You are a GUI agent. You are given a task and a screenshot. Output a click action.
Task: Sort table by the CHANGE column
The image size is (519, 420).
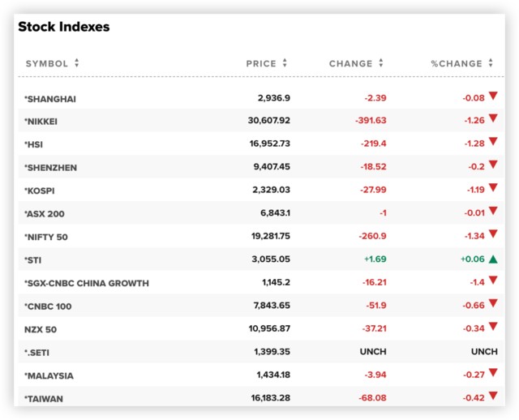point(356,63)
